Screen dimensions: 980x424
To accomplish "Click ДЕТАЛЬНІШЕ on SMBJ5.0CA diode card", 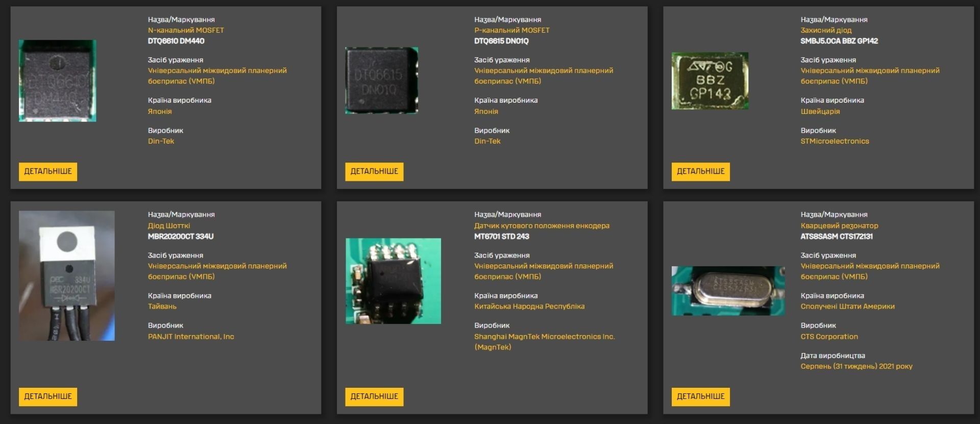I will point(700,172).
